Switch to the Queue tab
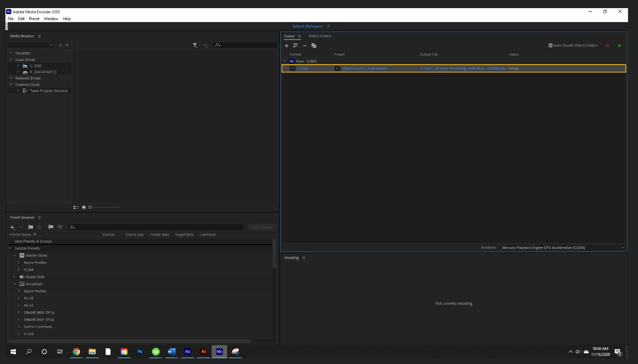Viewport: 638px width, 364px height. [289, 36]
